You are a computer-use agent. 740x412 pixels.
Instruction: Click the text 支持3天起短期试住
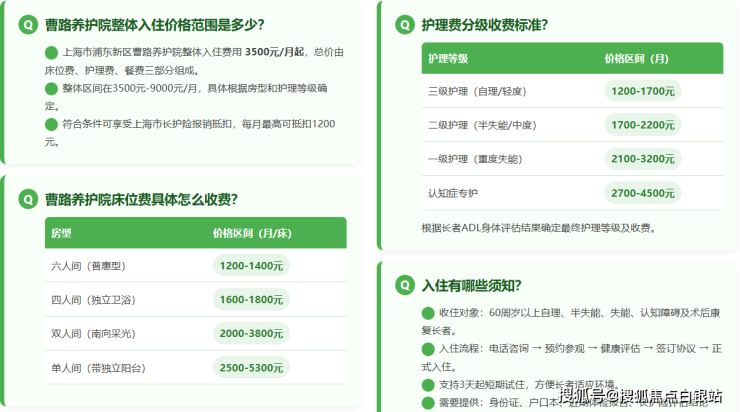click(x=482, y=384)
